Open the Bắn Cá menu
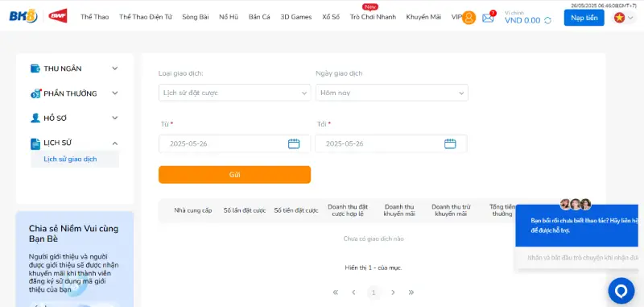 [x=259, y=17]
